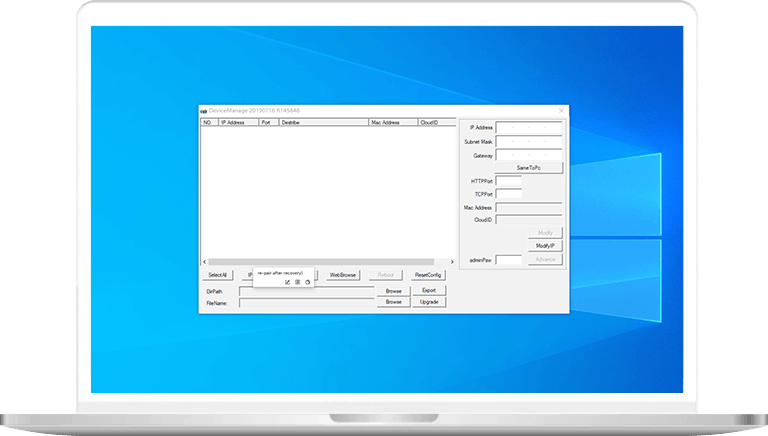Click the adminPsw password field
This screenshot has width=768, height=436.
509,260
